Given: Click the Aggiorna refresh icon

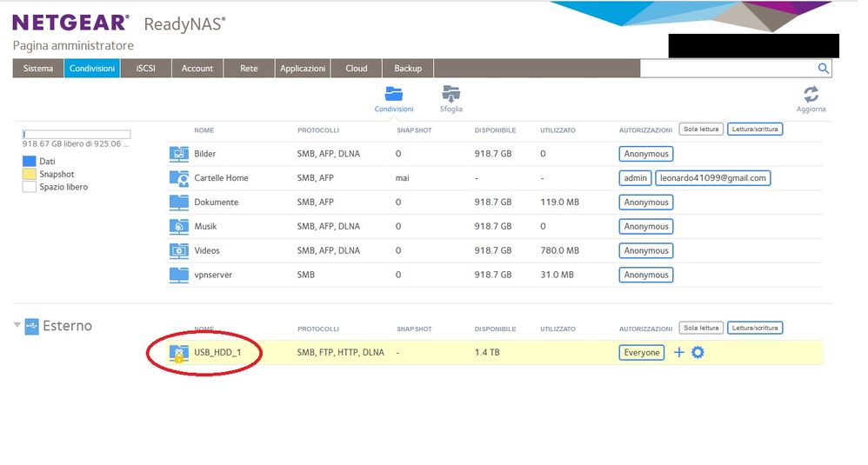Looking at the screenshot, I should (x=811, y=94).
